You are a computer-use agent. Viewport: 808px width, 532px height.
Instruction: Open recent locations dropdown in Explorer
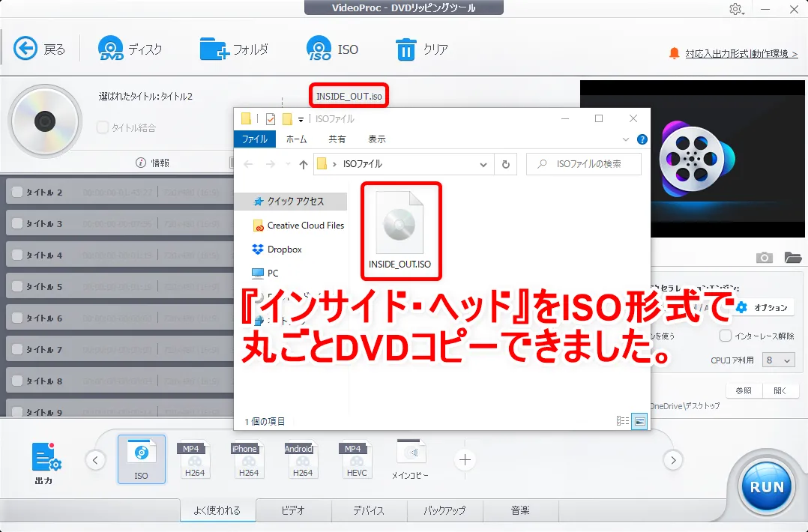(x=288, y=164)
